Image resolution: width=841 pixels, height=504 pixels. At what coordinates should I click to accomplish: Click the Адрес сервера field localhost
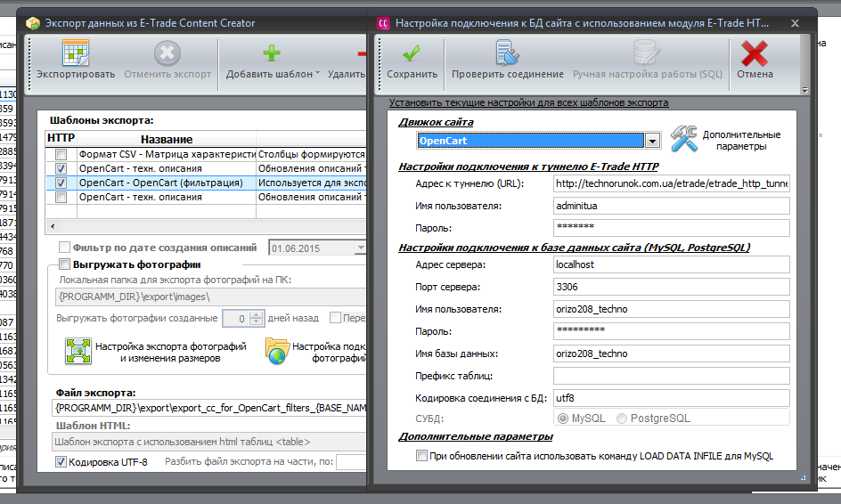pos(671,264)
